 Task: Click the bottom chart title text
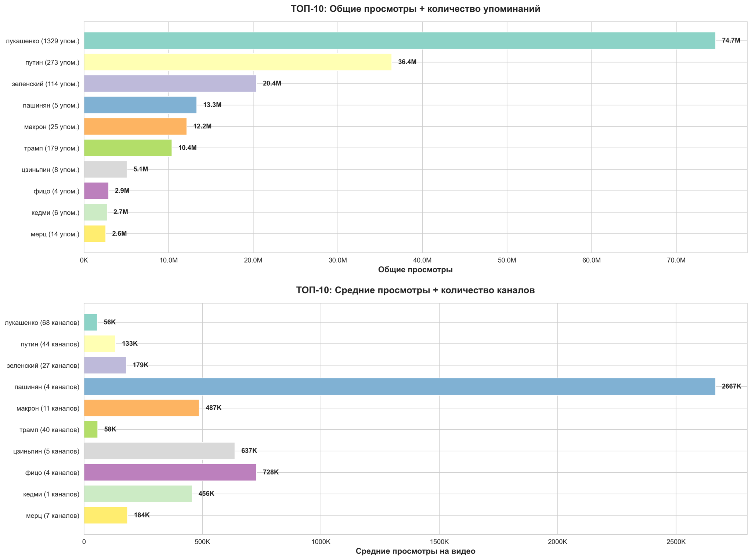[x=415, y=290]
